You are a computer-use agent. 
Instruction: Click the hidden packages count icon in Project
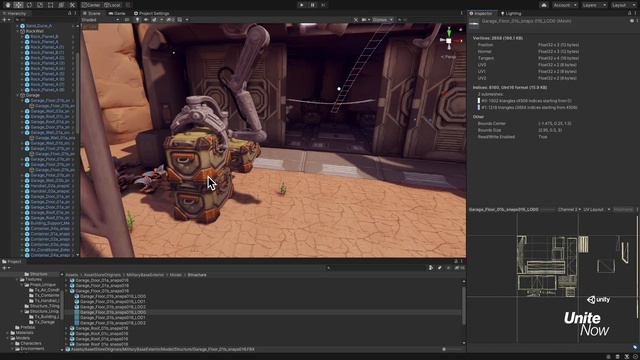pyautogui.click(x=459, y=268)
